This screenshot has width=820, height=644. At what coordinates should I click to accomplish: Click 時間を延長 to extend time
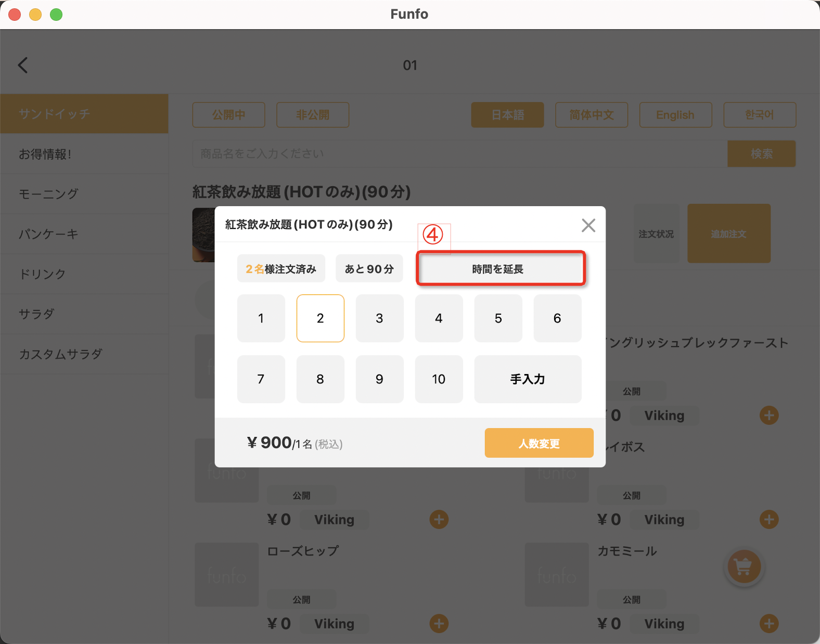(x=501, y=269)
